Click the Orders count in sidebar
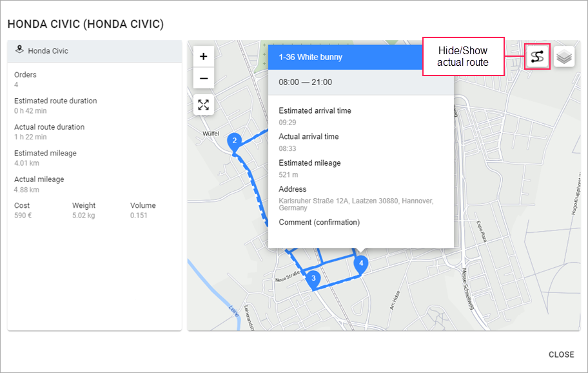The width and height of the screenshot is (588, 373). (x=17, y=85)
